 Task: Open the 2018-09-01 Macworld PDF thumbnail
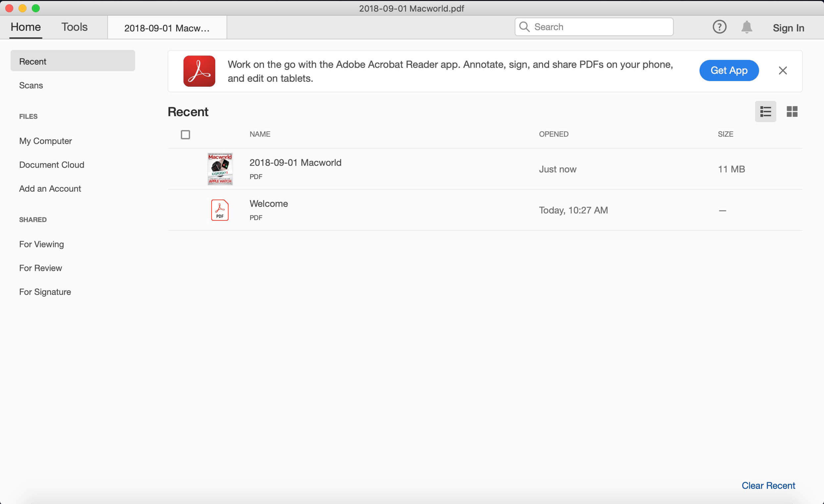[x=219, y=169]
